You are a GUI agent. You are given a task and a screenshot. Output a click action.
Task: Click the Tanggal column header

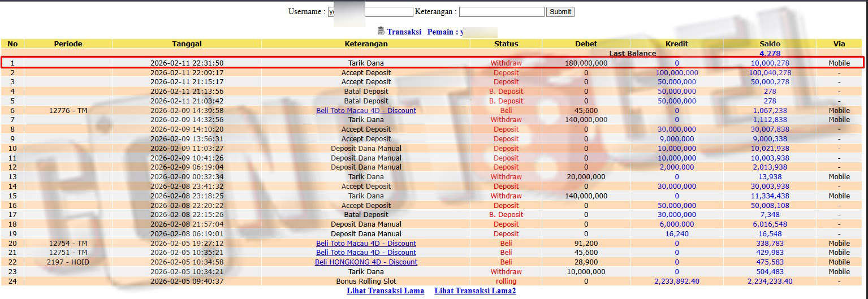187,44
